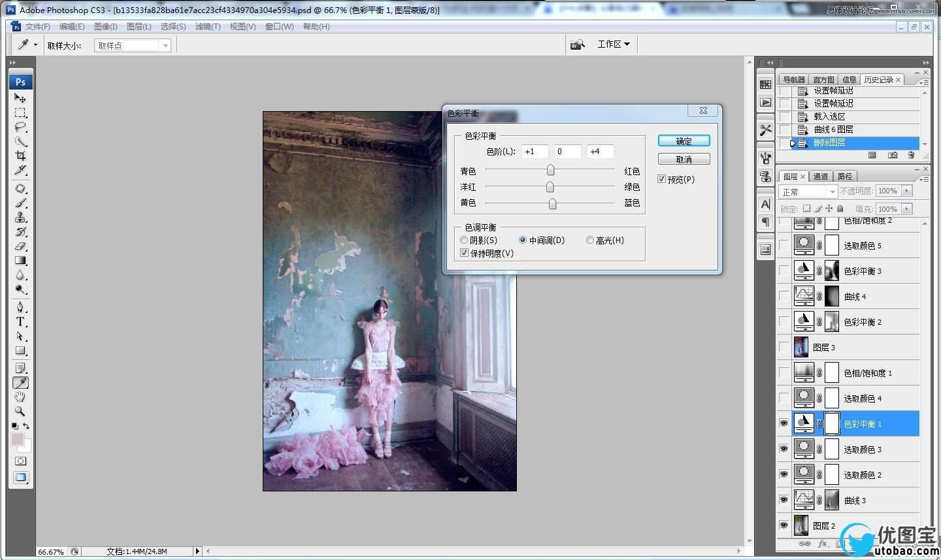Select the Rectangular Marquee tool
Viewport: 941px width, 560px height.
pos(20,113)
